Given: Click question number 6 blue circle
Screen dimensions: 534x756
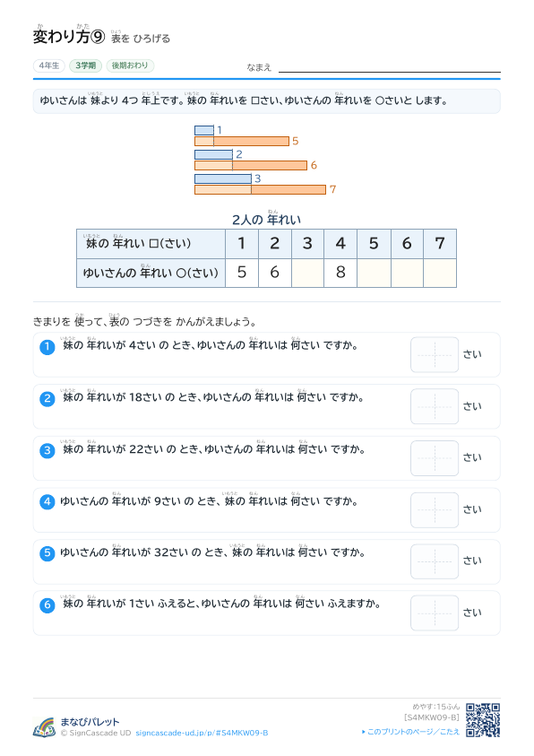Looking at the screenshot, I should pyautogui.click(x=47, y=604).
